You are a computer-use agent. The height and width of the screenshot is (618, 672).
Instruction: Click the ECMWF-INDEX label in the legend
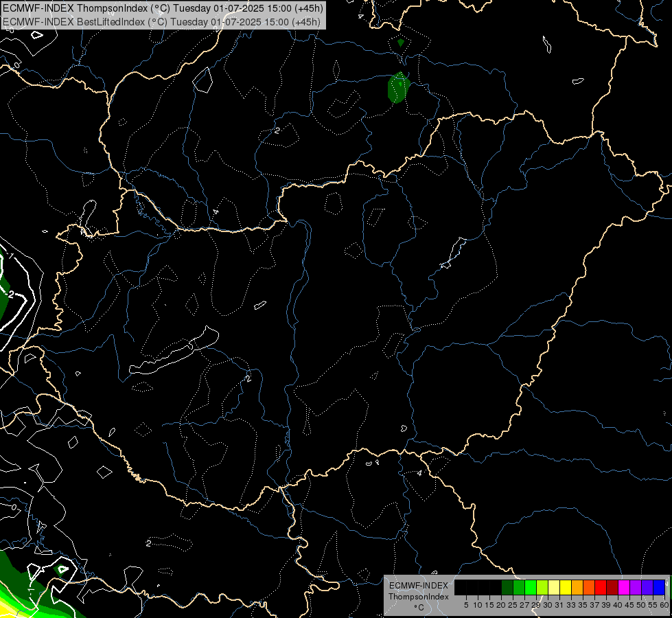pos(418,586)
